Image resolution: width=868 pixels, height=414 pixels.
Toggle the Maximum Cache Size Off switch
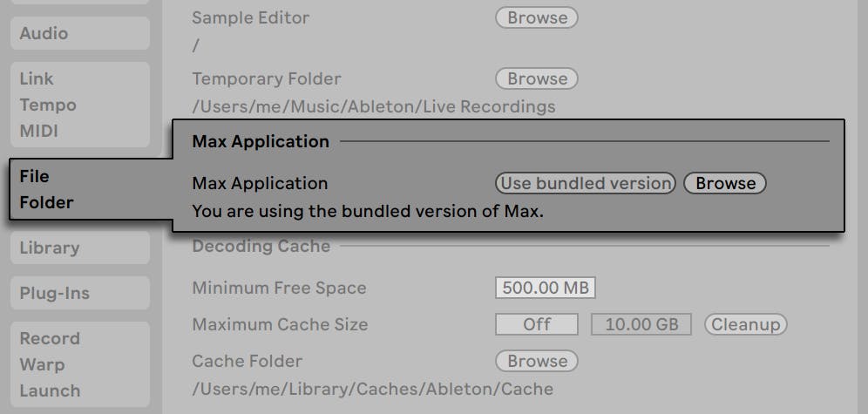pos(537,324)
